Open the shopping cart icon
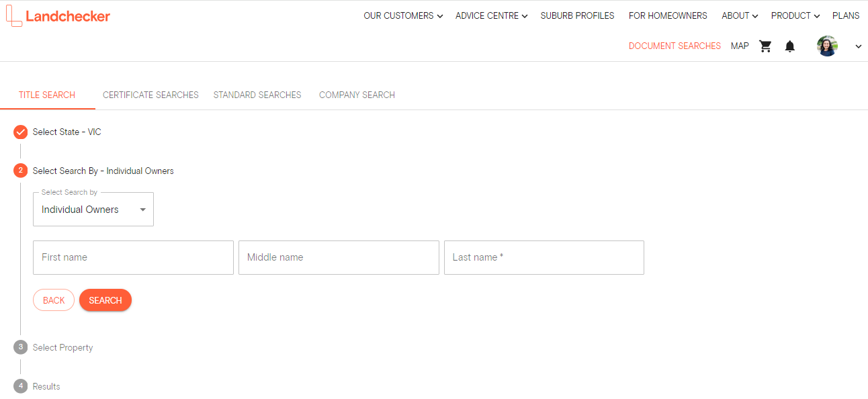The image size is (868, 399). pyautogui.click(x=765, y=46)
